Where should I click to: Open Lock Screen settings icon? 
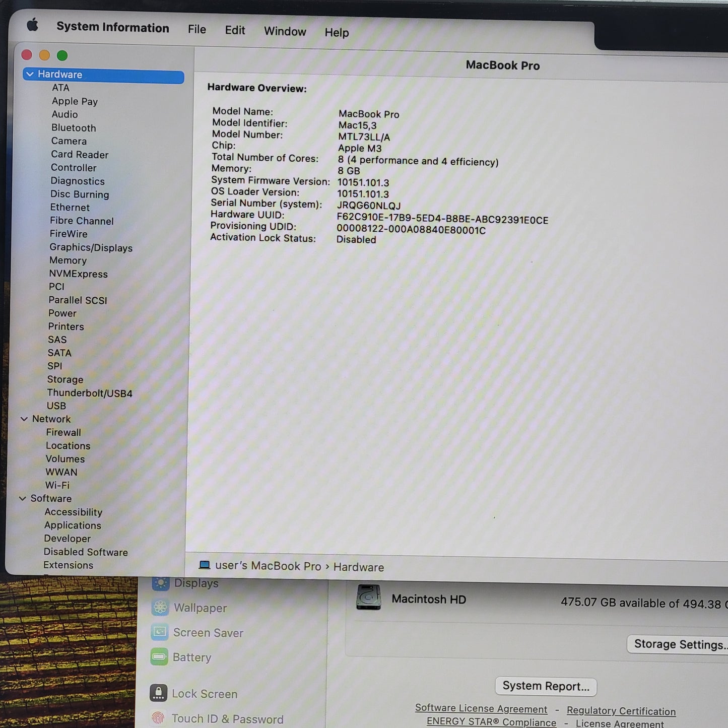158,693
